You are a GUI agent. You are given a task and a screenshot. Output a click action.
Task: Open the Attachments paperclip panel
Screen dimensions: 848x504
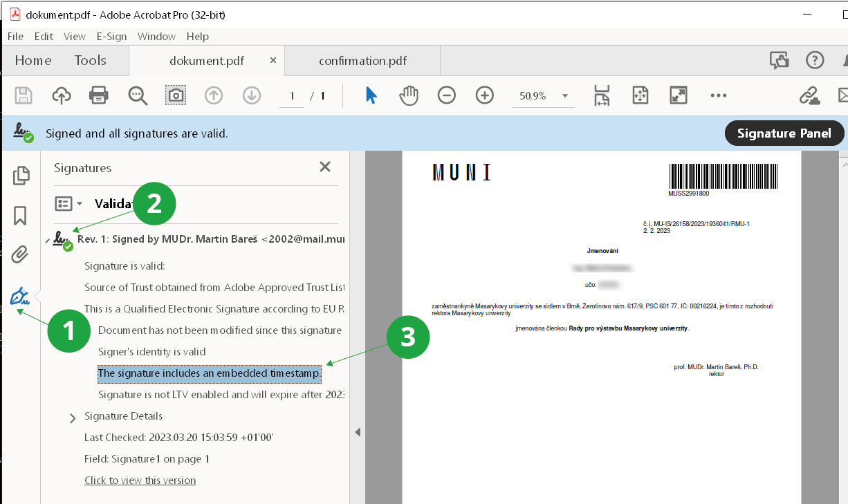(x=20, y=255)
